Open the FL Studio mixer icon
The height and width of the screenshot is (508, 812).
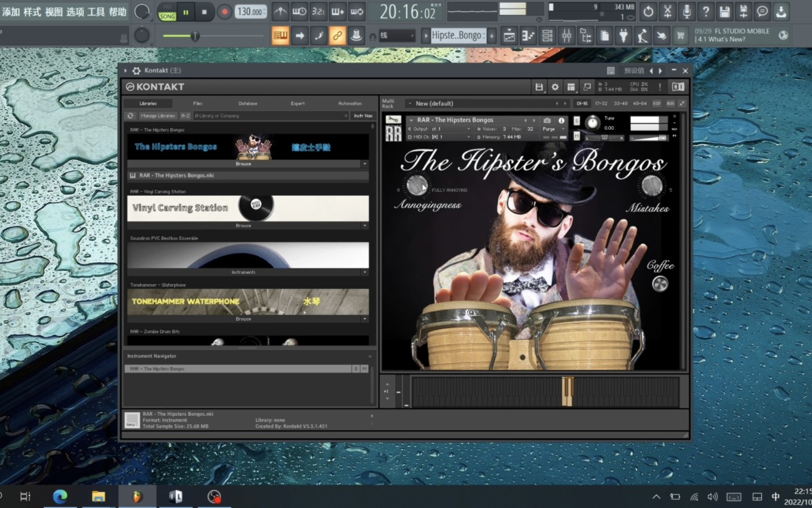[566, 36]
